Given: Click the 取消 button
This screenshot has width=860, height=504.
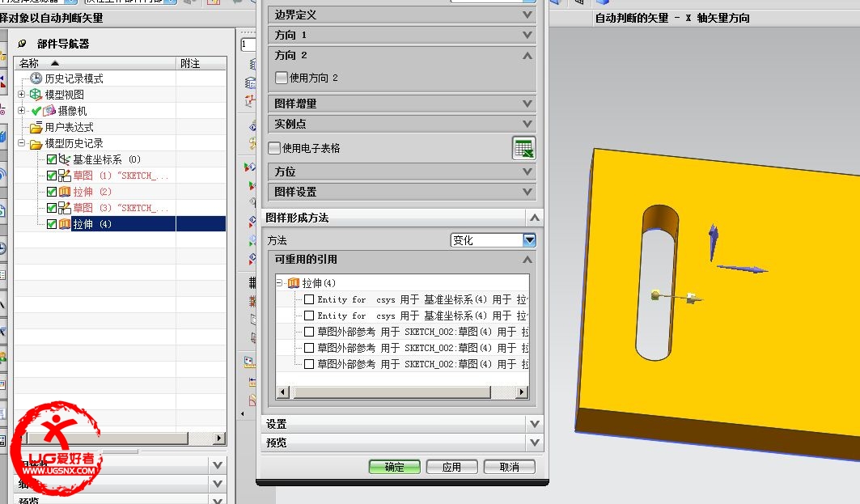Looking at the screenshot, I should pyautogui.click(x=509, y=467).
